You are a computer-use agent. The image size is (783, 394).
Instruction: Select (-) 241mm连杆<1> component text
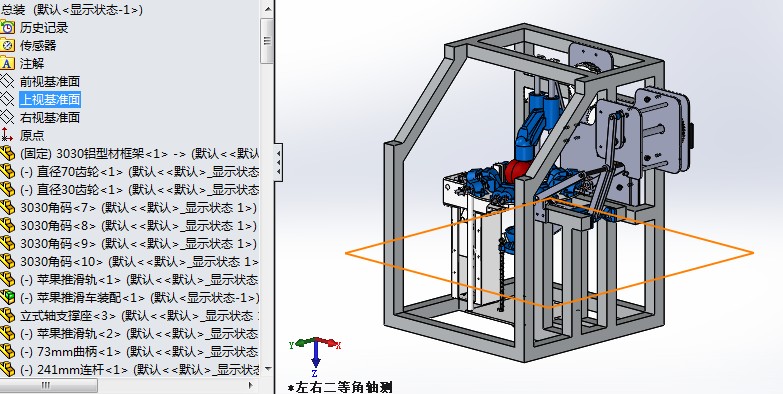139,369
